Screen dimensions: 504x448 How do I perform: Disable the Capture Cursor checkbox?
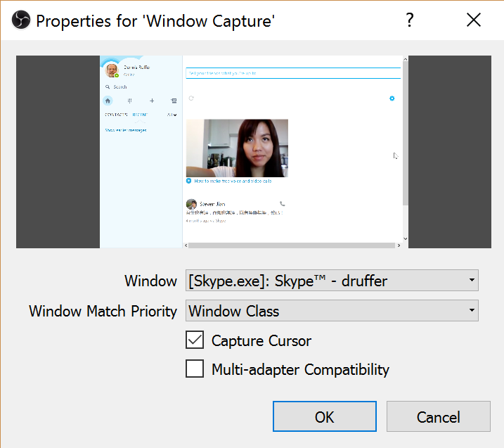click(195, 340)
